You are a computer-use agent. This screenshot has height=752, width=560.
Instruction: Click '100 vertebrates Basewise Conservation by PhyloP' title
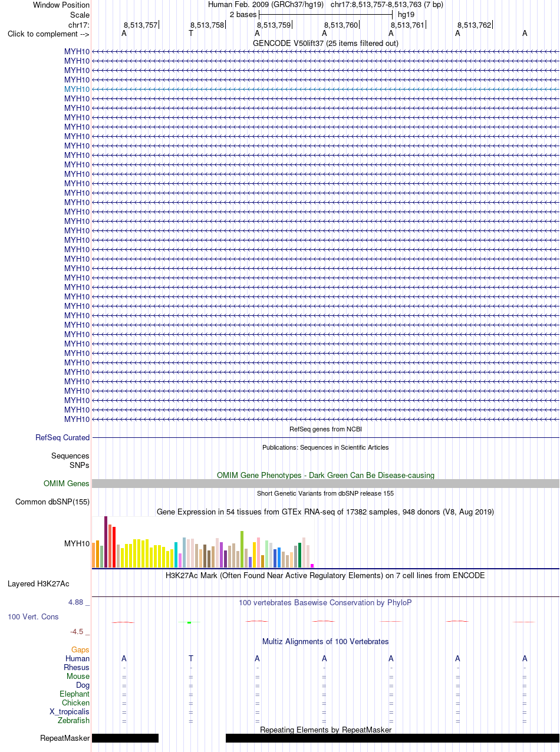[325, 602]
